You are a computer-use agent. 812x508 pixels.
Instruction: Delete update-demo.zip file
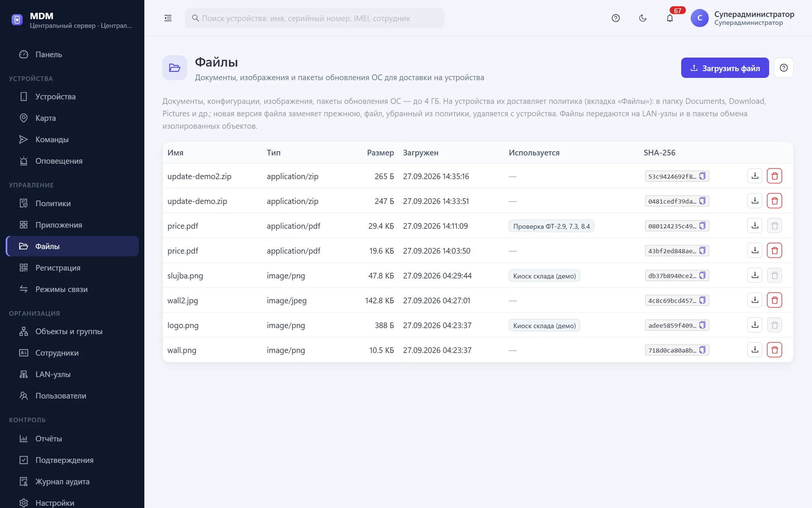[774, 201]
